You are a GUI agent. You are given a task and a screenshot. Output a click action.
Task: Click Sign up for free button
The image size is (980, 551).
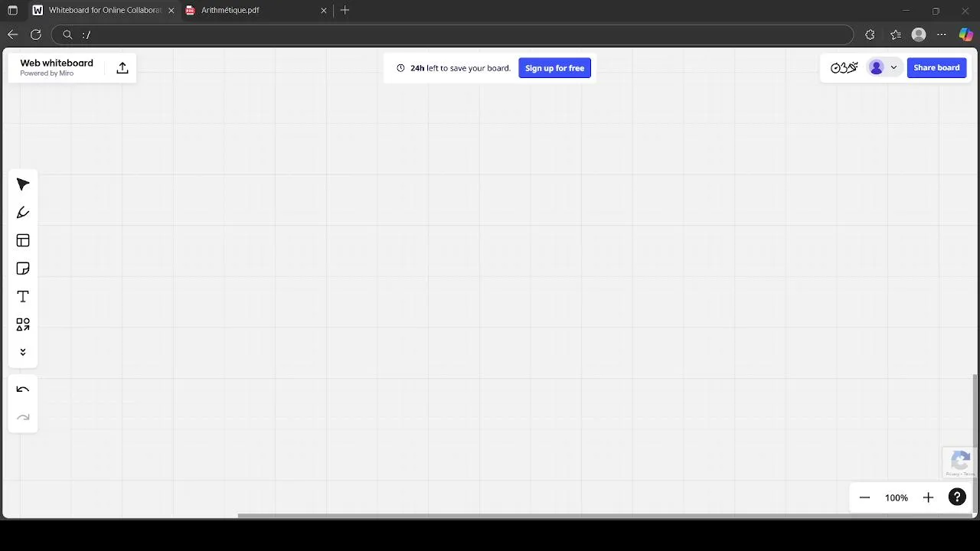pos(554,68)
